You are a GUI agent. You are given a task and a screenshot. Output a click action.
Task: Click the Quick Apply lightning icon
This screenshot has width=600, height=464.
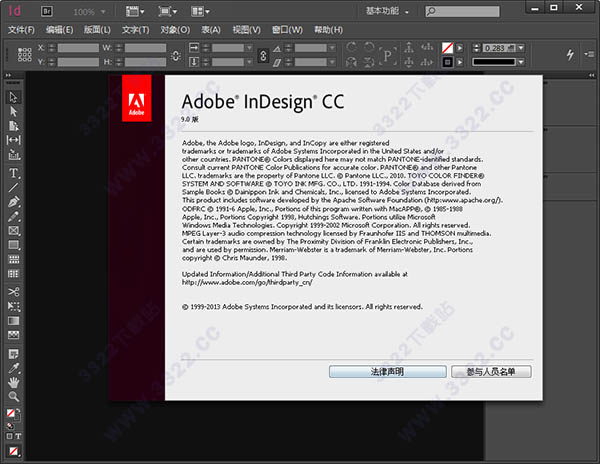pos(570,54)
